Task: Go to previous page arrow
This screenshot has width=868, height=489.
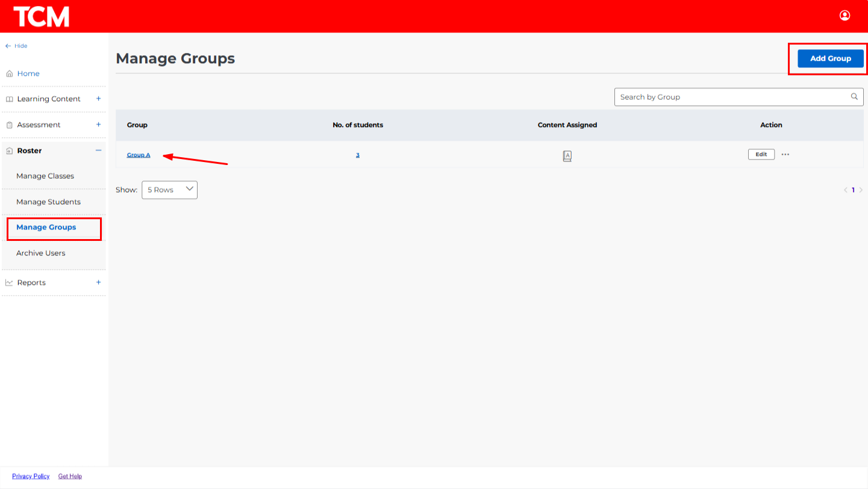Action: coord(845,190)
